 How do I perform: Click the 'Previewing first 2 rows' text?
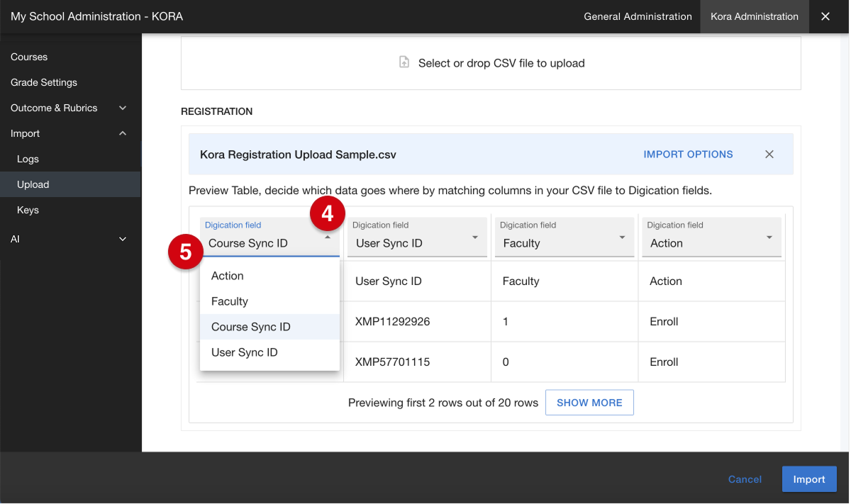click(443, 403)
